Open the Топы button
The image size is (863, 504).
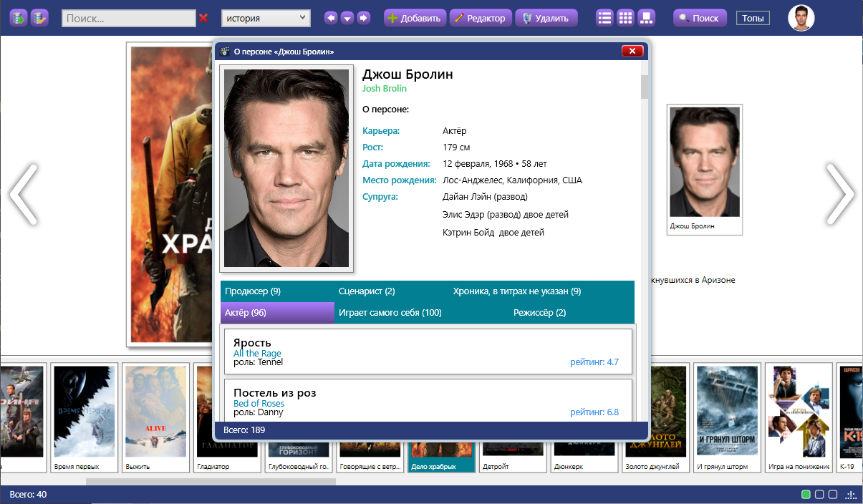[x=753, y=18]
